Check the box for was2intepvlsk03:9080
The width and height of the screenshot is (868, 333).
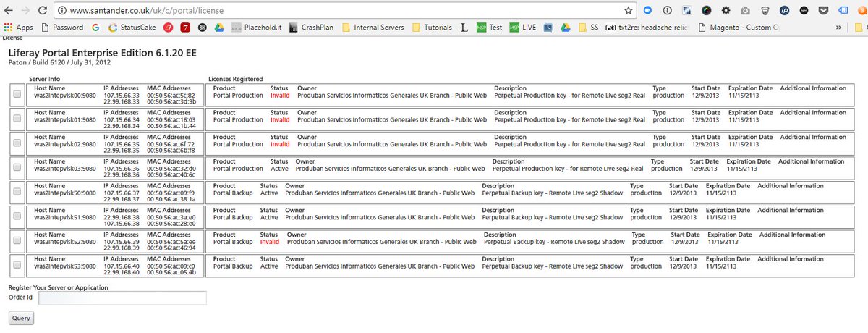[17, 169]
